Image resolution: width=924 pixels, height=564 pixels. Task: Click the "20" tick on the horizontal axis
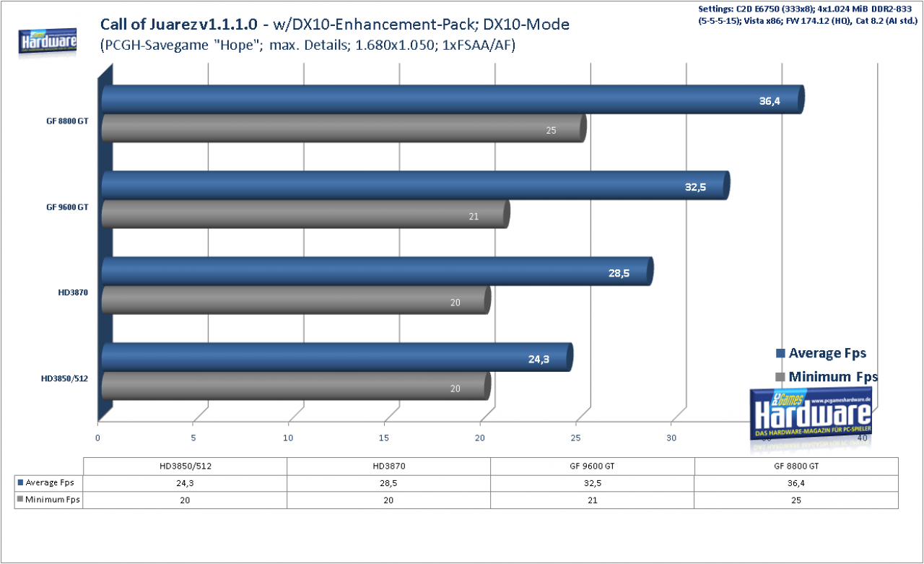coord(480,438)
